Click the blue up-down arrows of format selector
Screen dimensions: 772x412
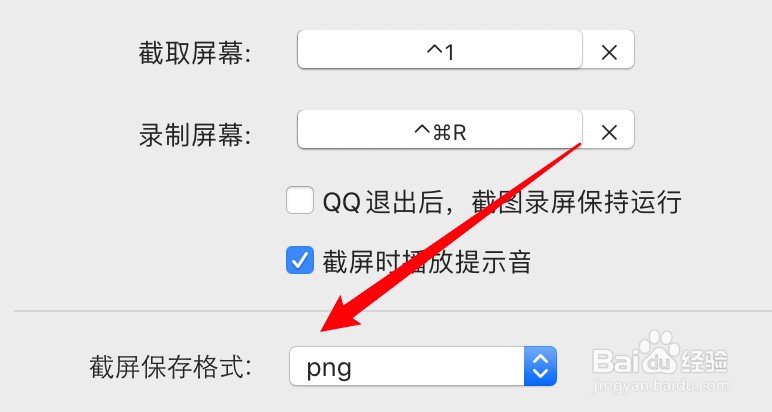pos(540,366)
